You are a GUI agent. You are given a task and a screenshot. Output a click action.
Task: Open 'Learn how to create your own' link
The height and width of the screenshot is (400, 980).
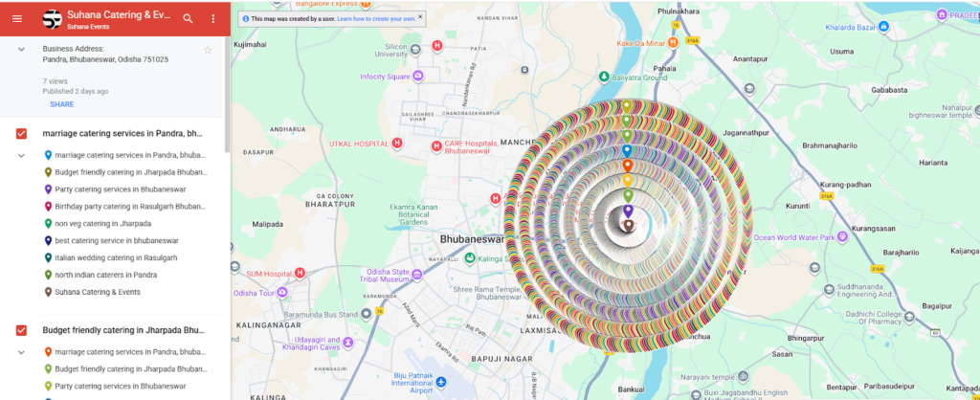[376, 18]
